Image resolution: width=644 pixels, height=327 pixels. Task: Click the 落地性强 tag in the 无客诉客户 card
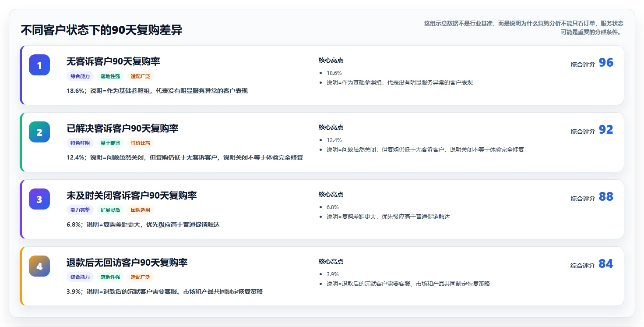coord(110,76)
